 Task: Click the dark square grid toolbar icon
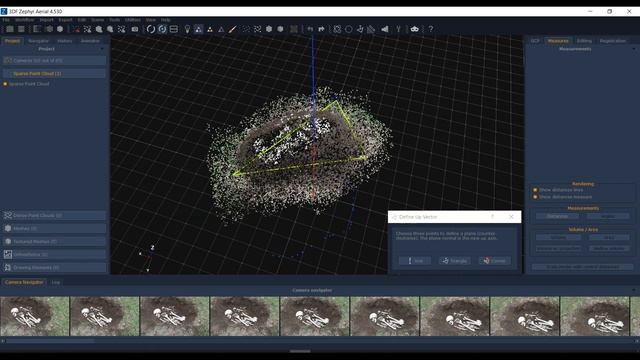[294, 29]
